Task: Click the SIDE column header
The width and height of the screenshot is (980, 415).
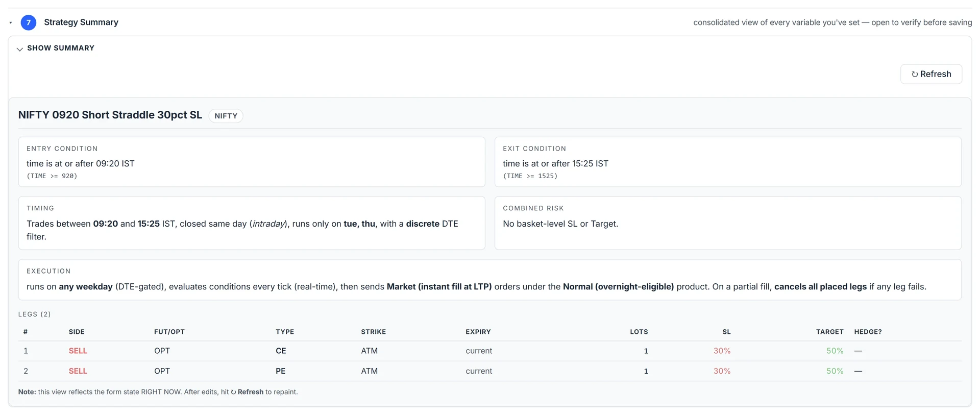Action: (x=77, y=332)
